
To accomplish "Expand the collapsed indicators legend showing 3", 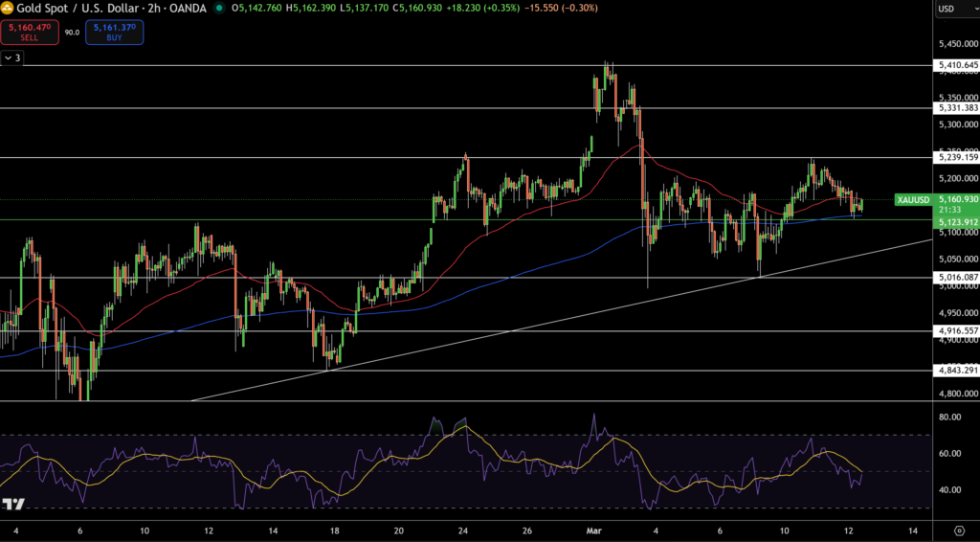I will tap(12, 58).
